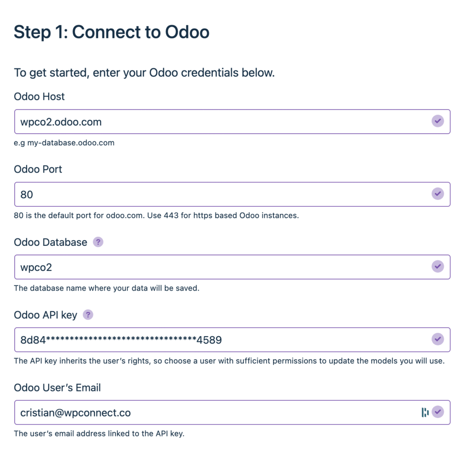Image resolution: width=474 pixels, height=476 pixels.
Task: Click the checkmark icon in Odoo Port field
Action: pyautogui.click(x=437, y=194)
